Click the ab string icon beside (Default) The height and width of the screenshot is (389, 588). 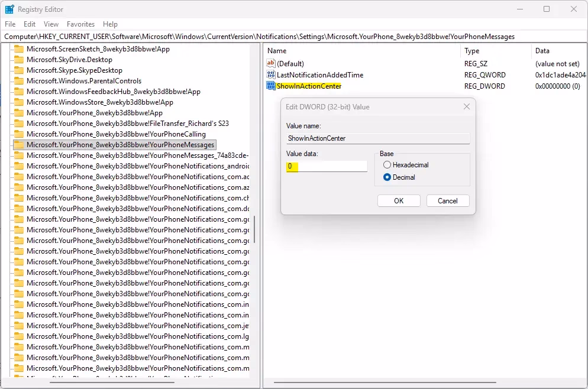click(x=270, y=63)
